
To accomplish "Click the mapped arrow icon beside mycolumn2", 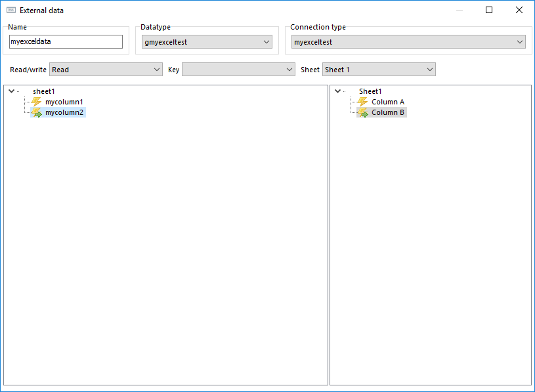I will click(x=37, y=112).
